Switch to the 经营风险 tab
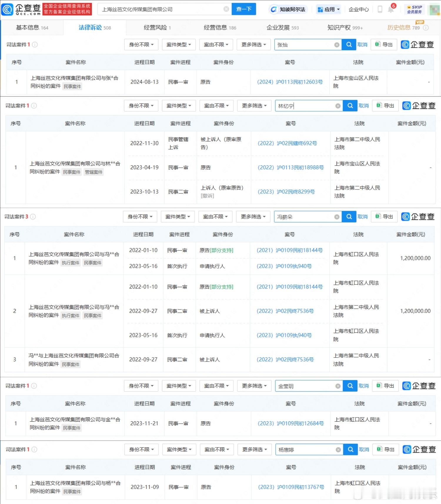Viewport: 441px width, 504px height. 157,28
